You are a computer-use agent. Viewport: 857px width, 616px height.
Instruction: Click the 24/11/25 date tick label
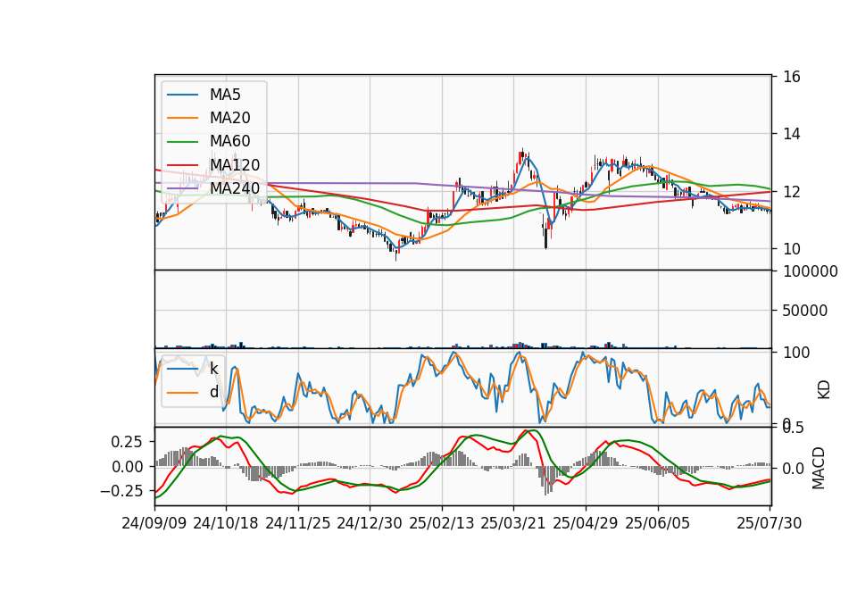pos(298,523)
